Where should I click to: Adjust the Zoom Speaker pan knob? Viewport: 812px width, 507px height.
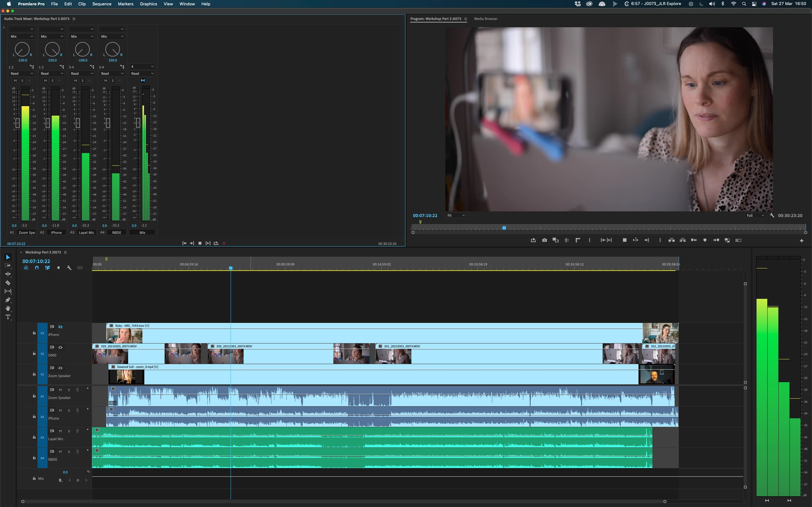[x=22, y=50]
